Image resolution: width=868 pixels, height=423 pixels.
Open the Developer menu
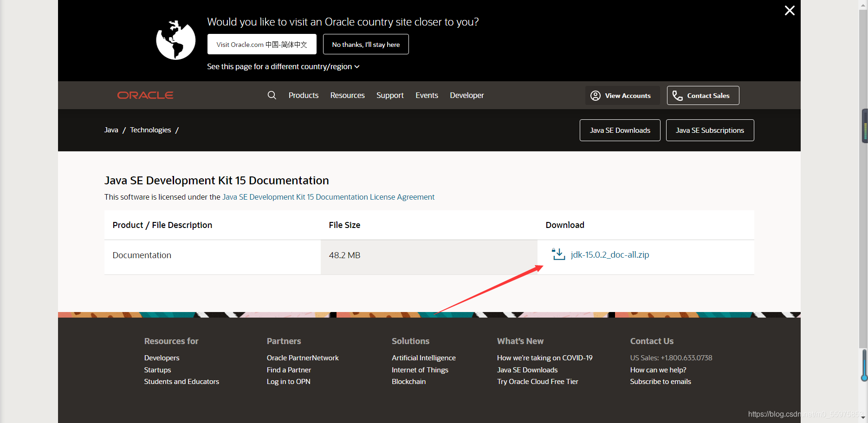(466, 95)
